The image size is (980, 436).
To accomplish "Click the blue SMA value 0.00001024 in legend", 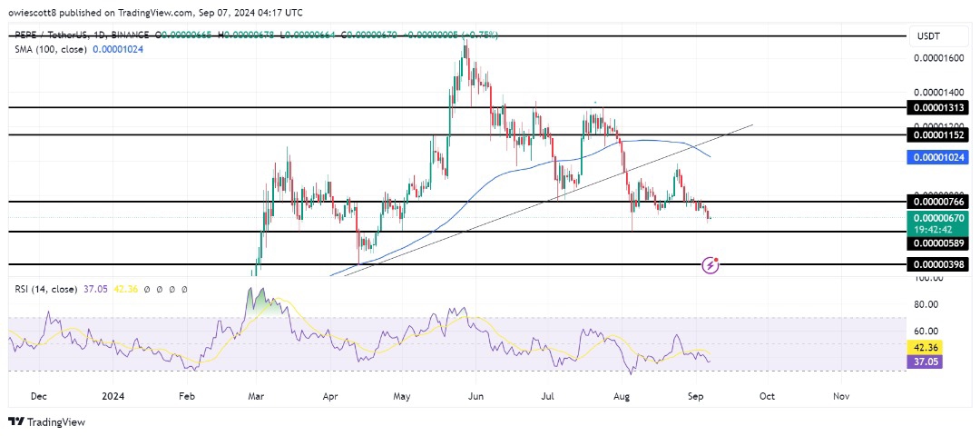I will pyautogui.click(x=118, y=49).
